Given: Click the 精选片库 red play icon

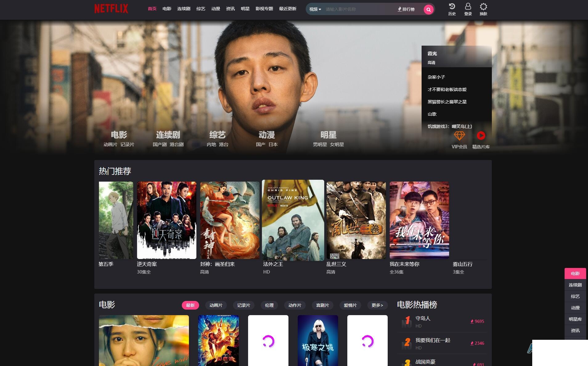Looking at the screenshot, I should pyautogui.click(x=481, y=136).
